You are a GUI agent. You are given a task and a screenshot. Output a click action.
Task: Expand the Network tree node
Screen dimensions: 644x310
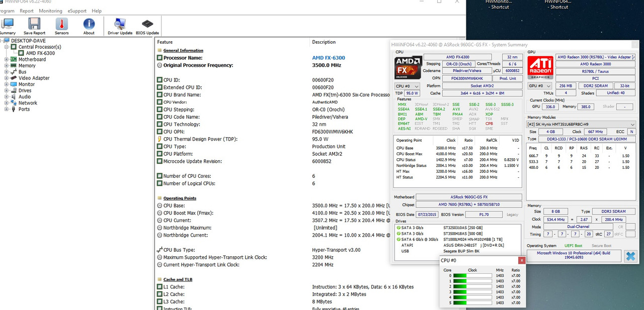coord(7,103)
